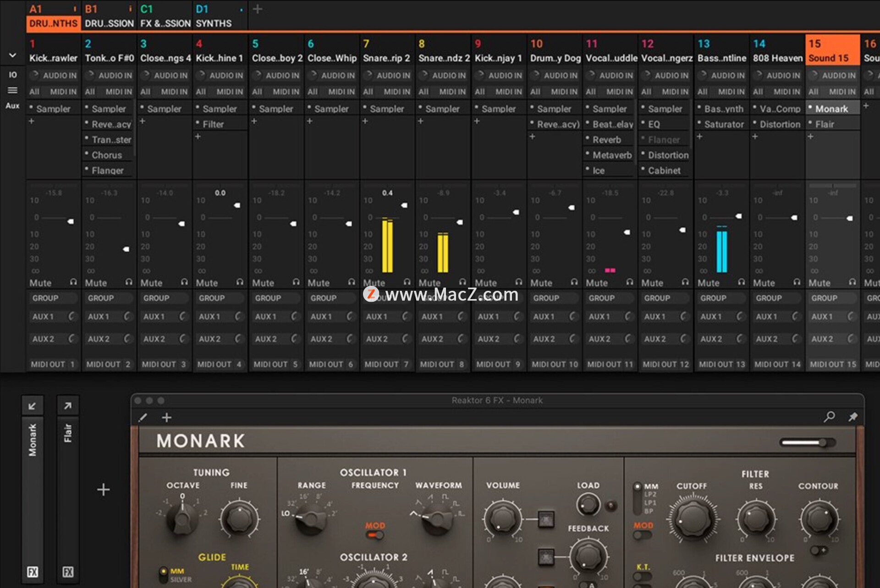Click the FX icon under the Flair strip

point(68,572)
